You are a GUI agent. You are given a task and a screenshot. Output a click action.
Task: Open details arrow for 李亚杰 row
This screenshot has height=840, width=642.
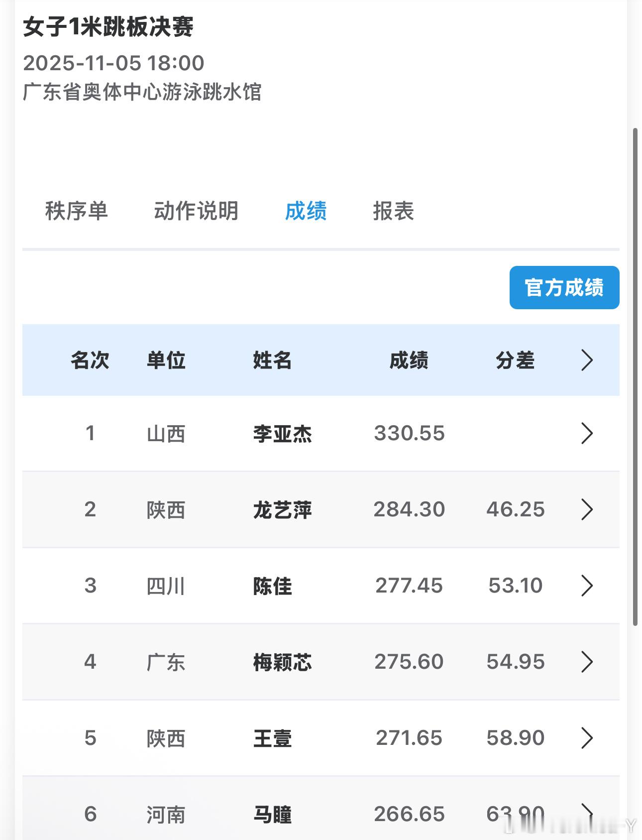pos(587,433)
